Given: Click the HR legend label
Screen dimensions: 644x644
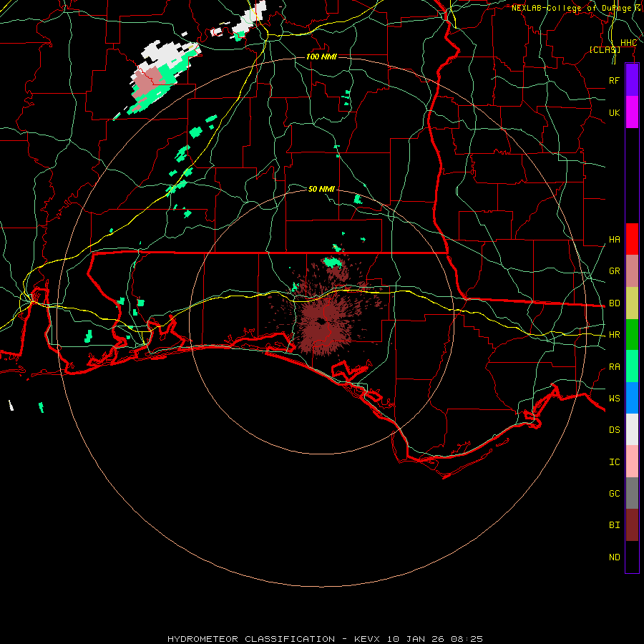Looking at the screenshot, I should point(614,335).
